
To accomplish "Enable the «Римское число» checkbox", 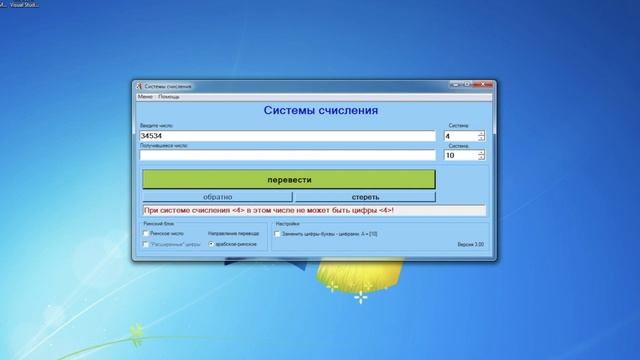I will 146,233.
